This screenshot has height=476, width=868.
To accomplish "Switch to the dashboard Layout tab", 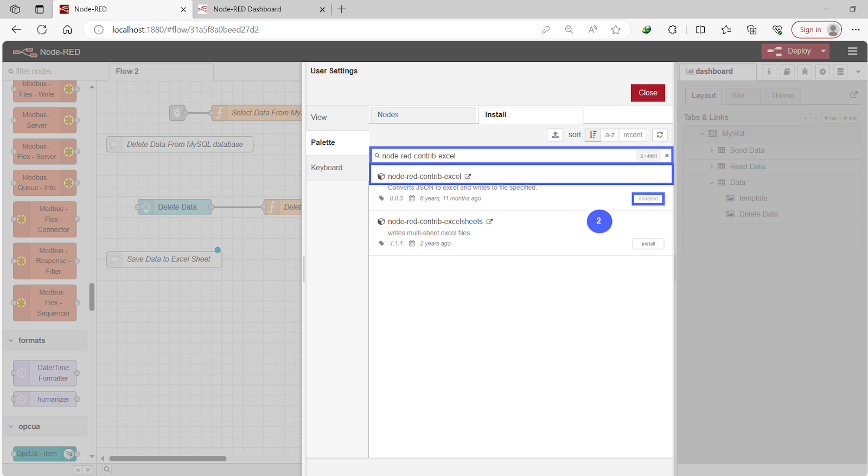I will tap(703, 95).
